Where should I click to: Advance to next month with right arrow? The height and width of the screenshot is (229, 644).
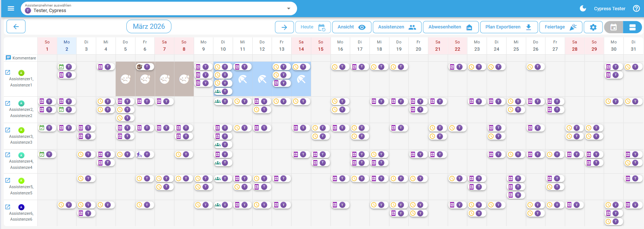[284, 27]
